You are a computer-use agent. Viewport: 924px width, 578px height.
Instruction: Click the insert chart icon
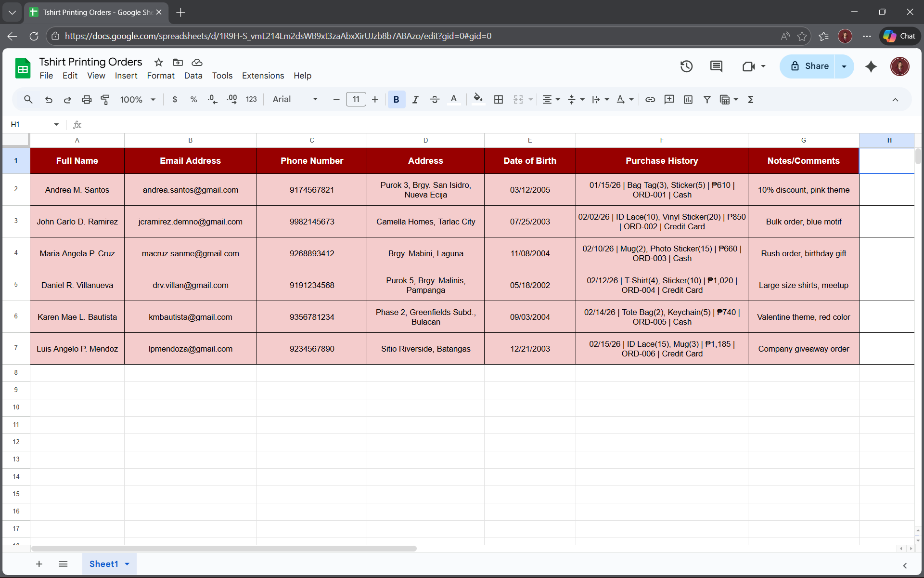point(688,100)
